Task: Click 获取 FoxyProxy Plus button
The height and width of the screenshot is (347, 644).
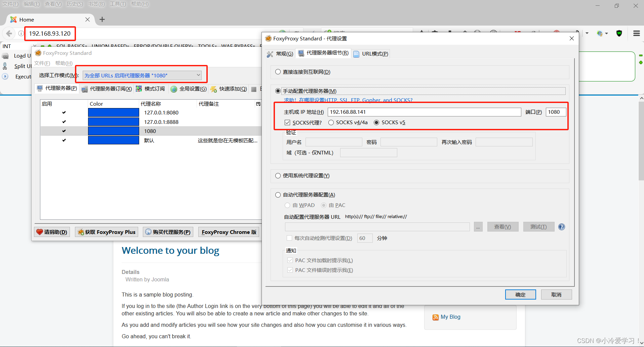Action: click(107, 232)
